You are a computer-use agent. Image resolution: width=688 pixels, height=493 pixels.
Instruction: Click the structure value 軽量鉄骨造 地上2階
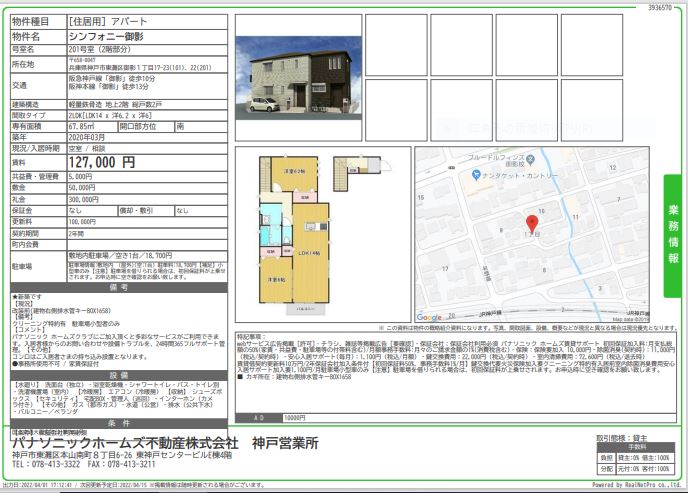click(x=115, y=104)
